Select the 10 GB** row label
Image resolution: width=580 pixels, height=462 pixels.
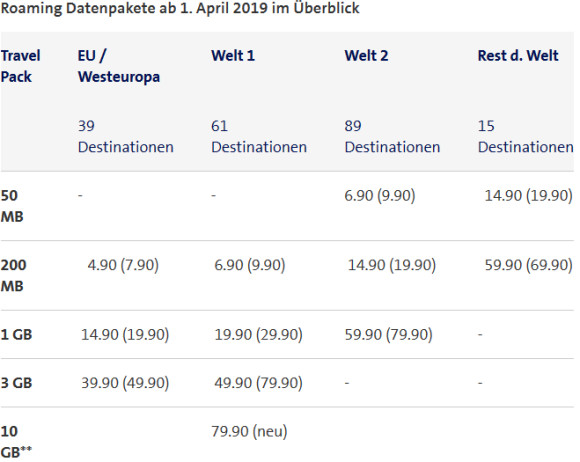[x=16, y=442]
